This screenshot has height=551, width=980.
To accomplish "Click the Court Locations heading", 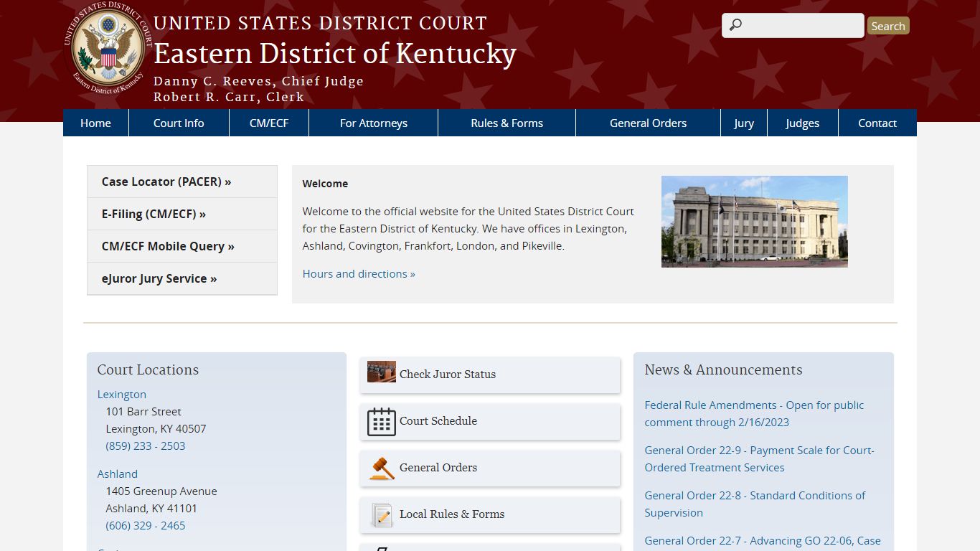I will coord(148,369).
